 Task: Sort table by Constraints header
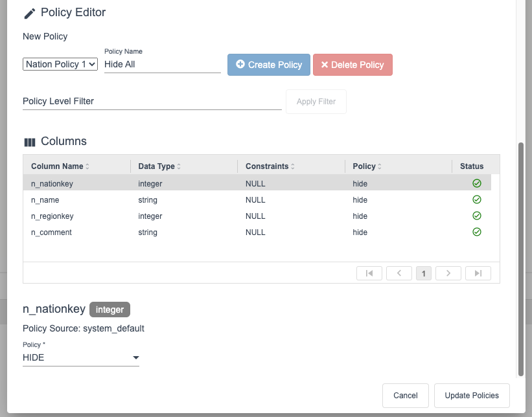click(x=270, y=166)
